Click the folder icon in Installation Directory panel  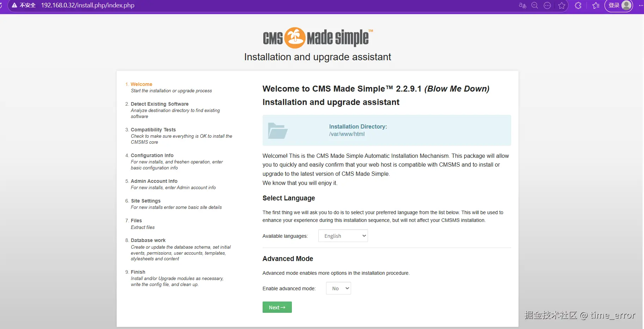(x=278, y=130)
